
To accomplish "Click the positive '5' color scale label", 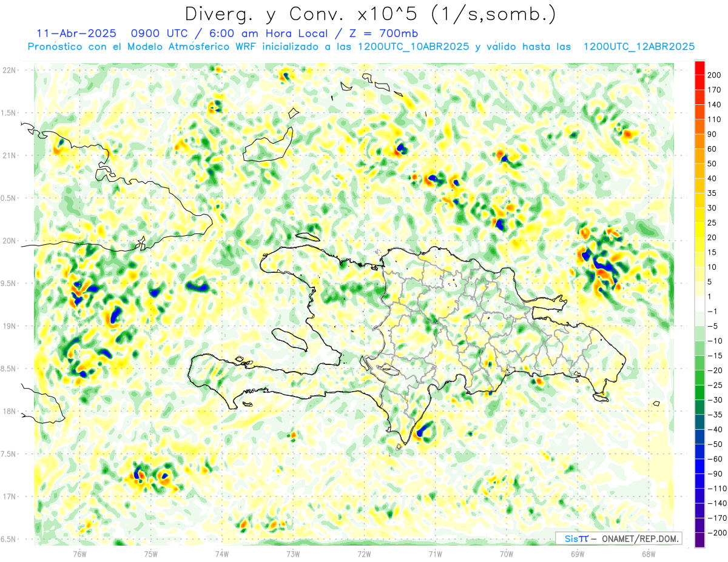I will coord(710,282).
